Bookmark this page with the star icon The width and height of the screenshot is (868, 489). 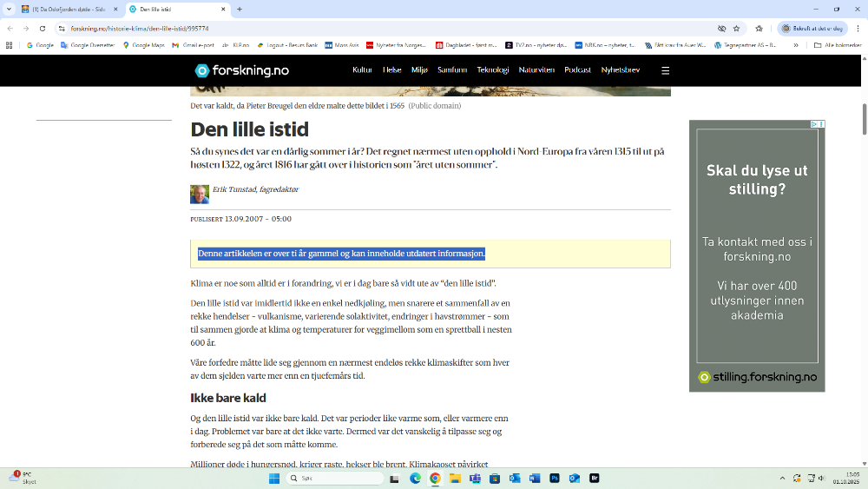click(x=736, y=28)
